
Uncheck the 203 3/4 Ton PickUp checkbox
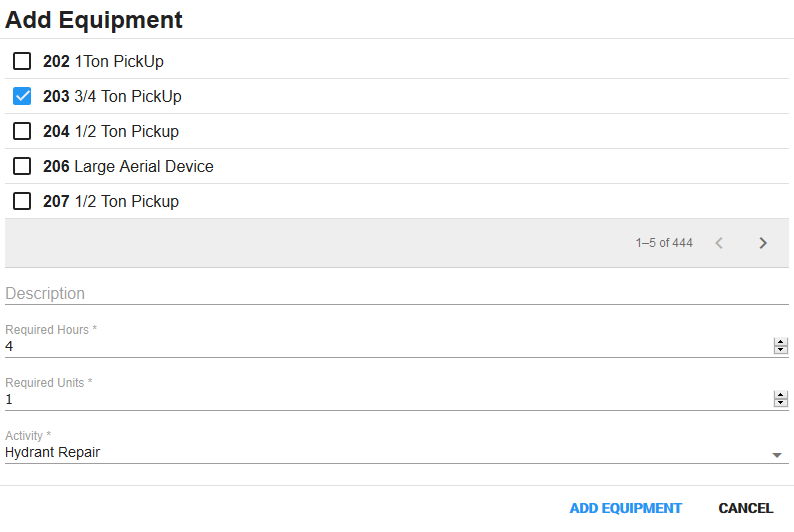coord(22,96)
